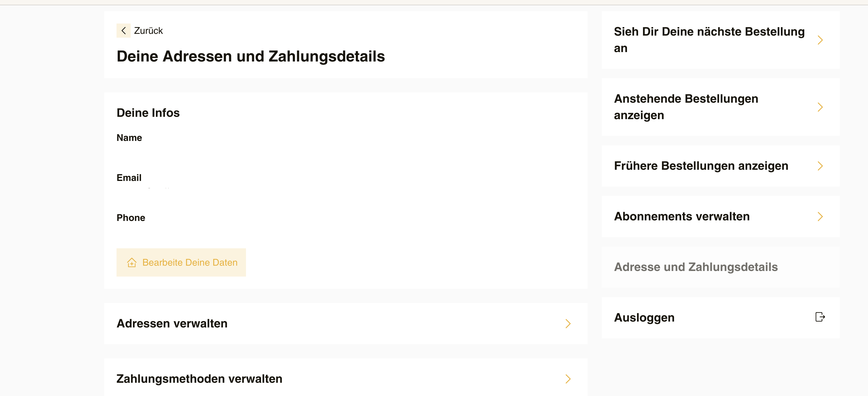This screenshot has height=396, width=868.
Task: Click the chevron beside Abonnements verwalten
Action: tap(820, 216)
